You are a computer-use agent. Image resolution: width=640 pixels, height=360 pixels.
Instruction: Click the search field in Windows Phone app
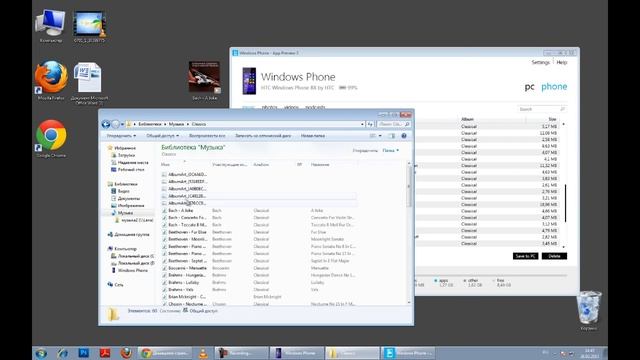[x=541, y=109]
